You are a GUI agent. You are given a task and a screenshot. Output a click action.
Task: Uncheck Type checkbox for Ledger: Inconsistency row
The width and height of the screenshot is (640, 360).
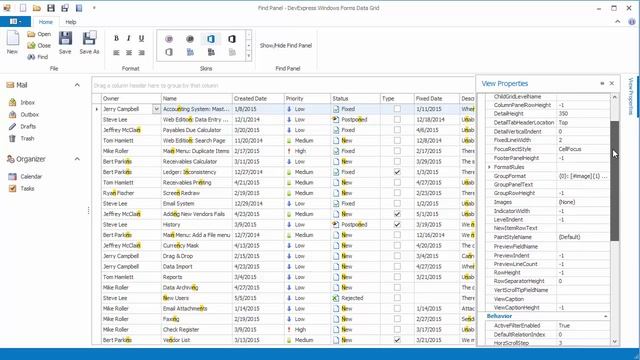click(x=397, y=172)
